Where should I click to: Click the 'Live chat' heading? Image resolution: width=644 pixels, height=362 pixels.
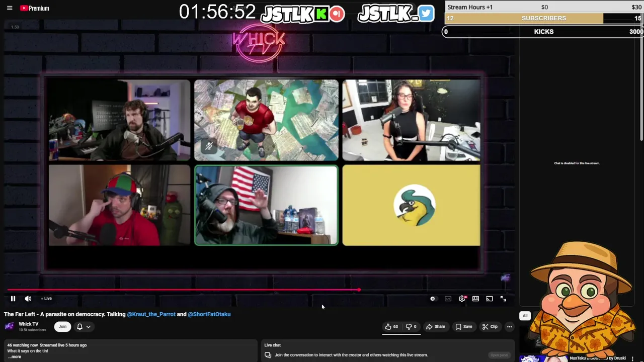point(273,345)
